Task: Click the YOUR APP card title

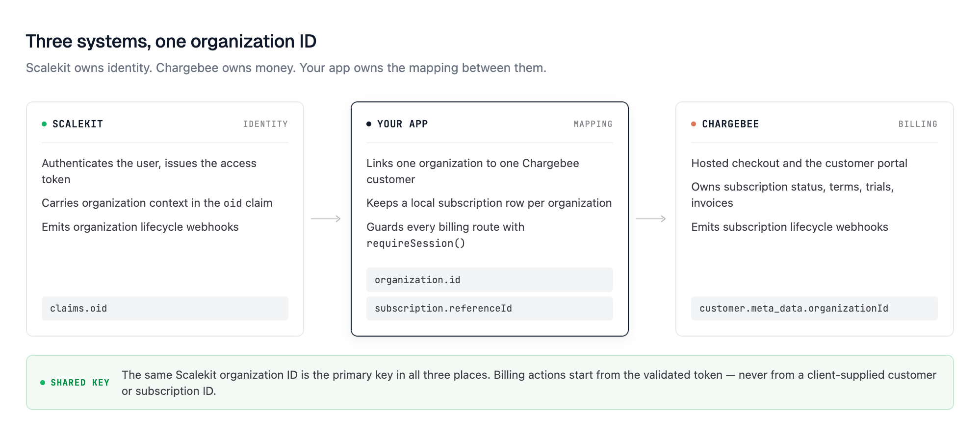Action: [402, 124]
